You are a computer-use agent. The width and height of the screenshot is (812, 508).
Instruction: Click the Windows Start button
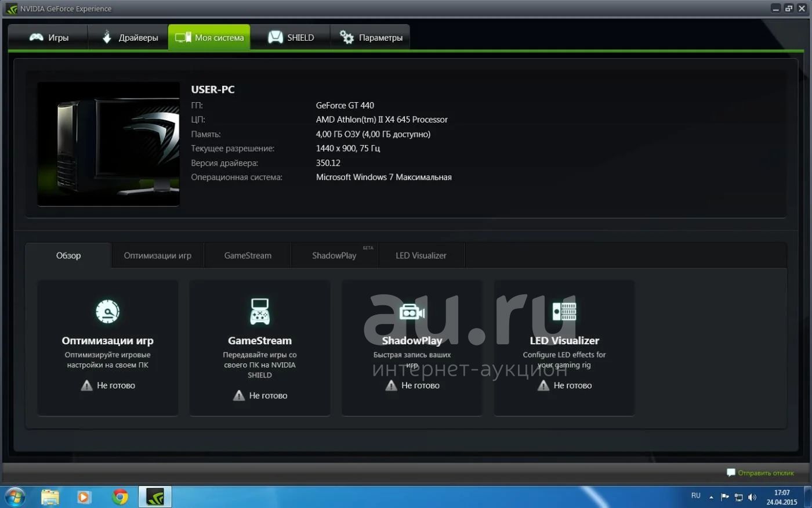pyautogui.click(x=14, y=497)
